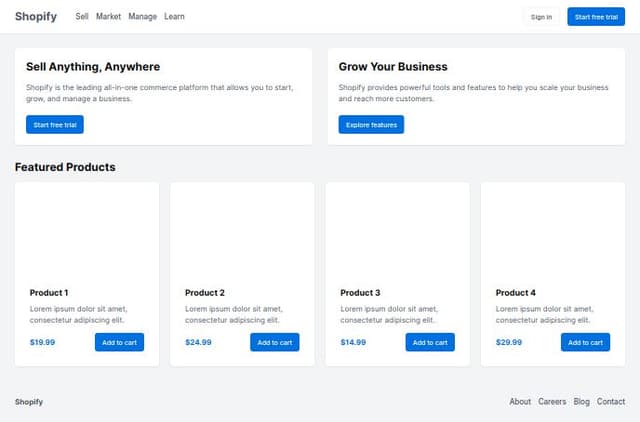Open the Manage navigation menu

click(x=142, y=16)
